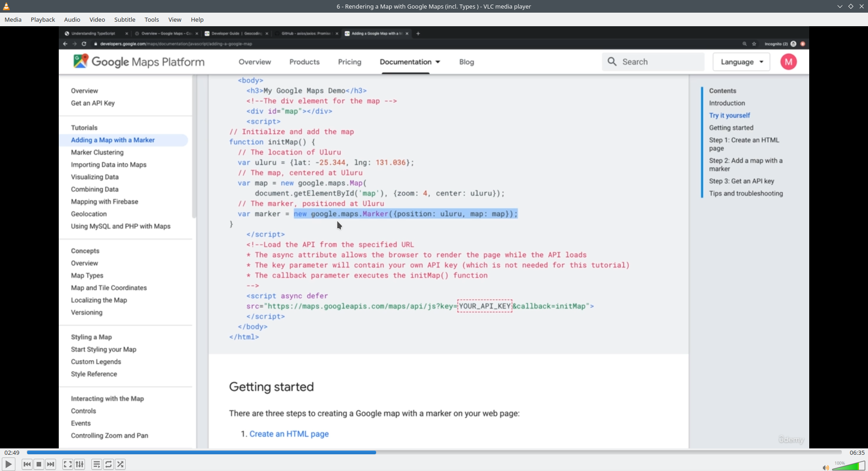Screen dimensions: 868x471
Task: Open Controlling Zoom and Pan link
Action: pyautogui.click(x=109, y=435)
